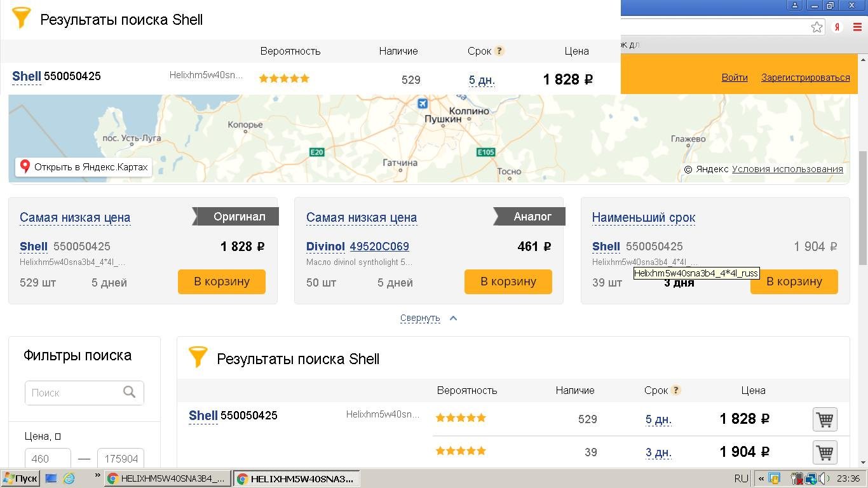Screen dimensions: 868x488
Task: Click the power/battery tray icon
Action: tap(798, 478)
